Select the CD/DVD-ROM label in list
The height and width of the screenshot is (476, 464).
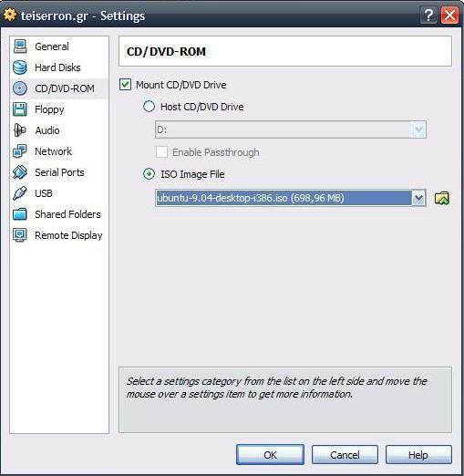[65, 88]
